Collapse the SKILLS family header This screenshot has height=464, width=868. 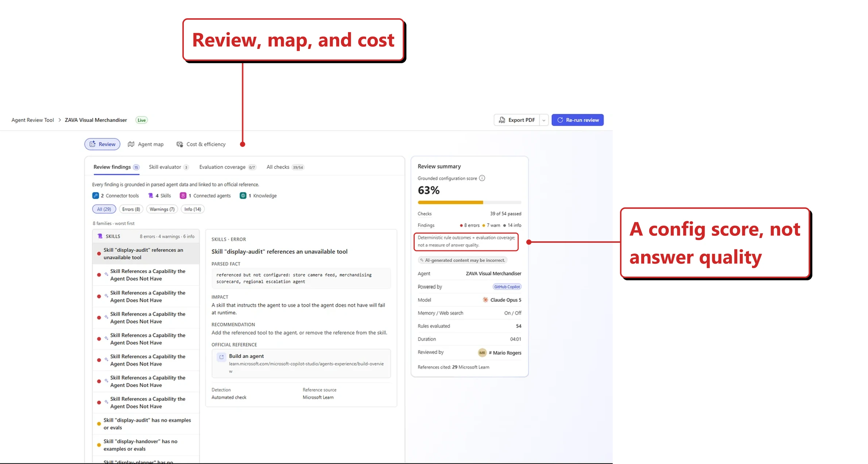[x=146, y=236]
